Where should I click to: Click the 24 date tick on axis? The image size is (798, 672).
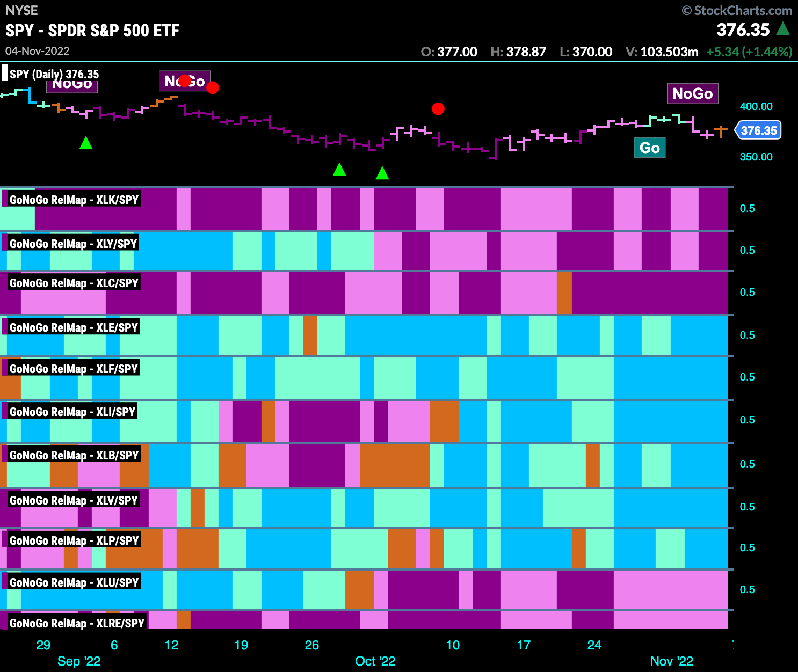click(x=594, y=645)
